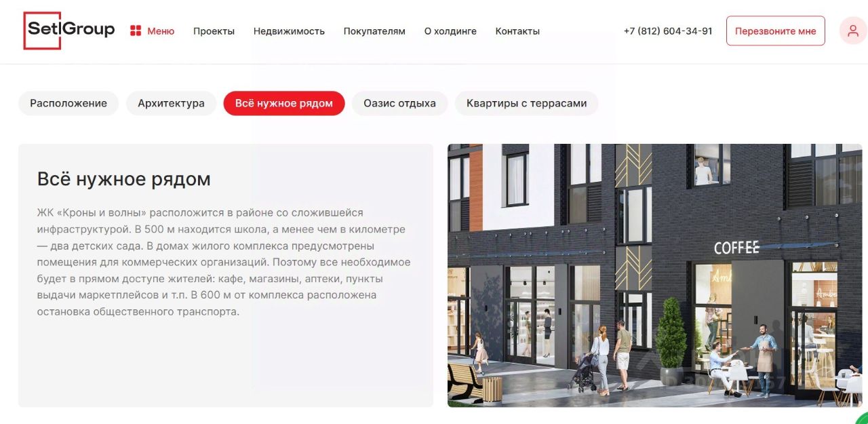This screenshot has width=868, height=424.
Task: Open the user profile account icon
Action: [852, 31]
